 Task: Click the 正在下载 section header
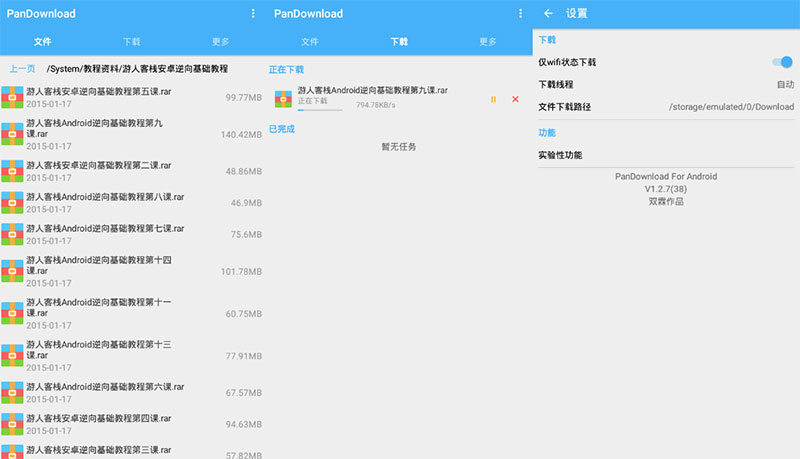tap(286, 69)
